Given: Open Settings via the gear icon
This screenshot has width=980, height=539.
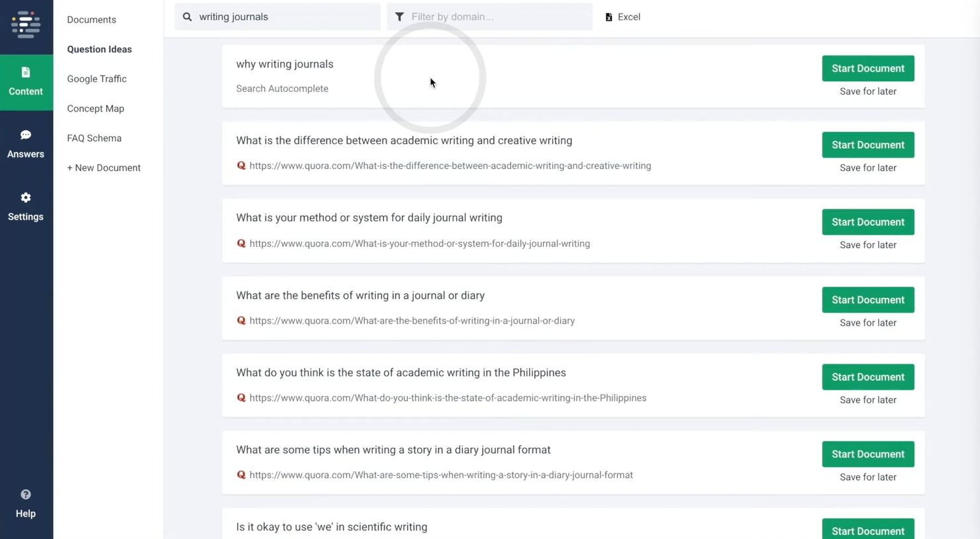Looking at the screenshot, I should (26, 206).
